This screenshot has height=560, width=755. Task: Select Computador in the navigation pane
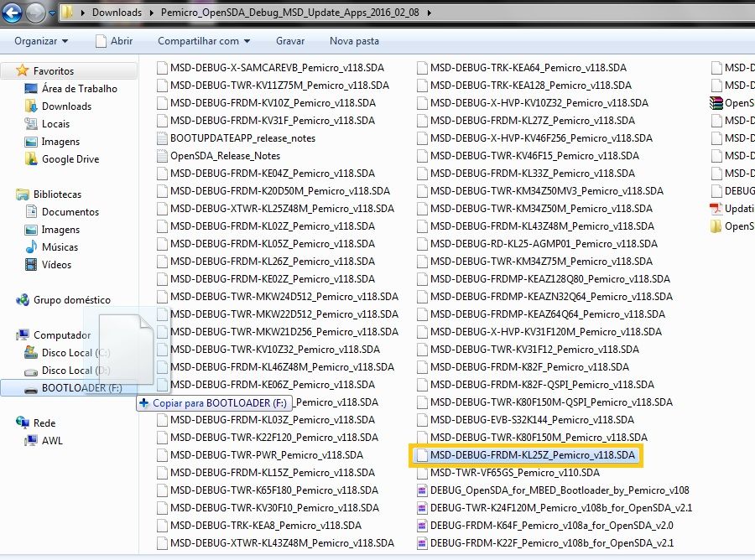pos(61,335)
